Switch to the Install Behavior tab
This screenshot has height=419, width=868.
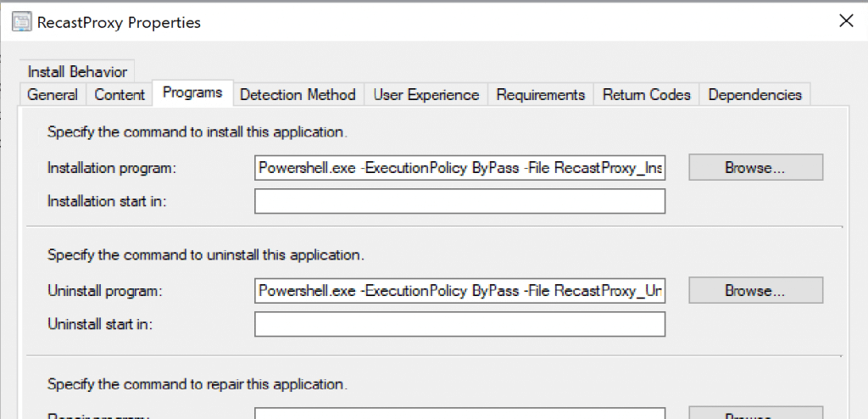coord(77,72)
